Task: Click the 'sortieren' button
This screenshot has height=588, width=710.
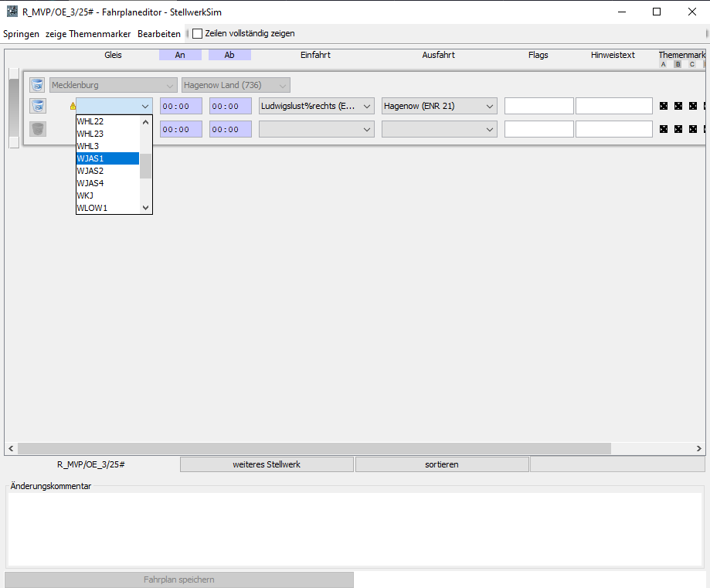Action: click(442, 464)
